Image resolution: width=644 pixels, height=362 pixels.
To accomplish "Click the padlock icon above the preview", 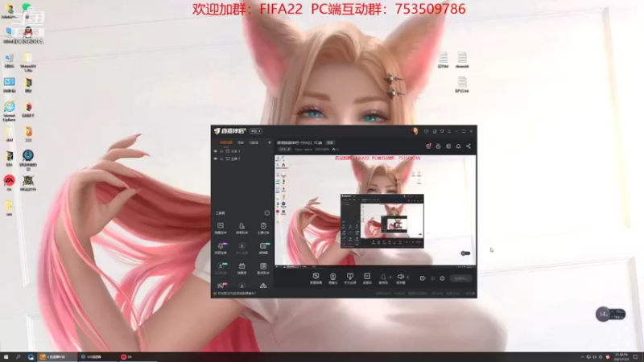I will [438, 146].
